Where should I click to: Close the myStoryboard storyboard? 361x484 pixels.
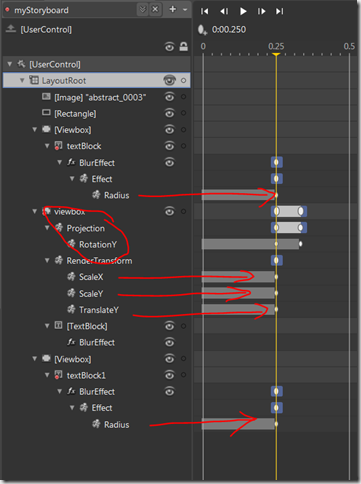[x=155, y=9]
